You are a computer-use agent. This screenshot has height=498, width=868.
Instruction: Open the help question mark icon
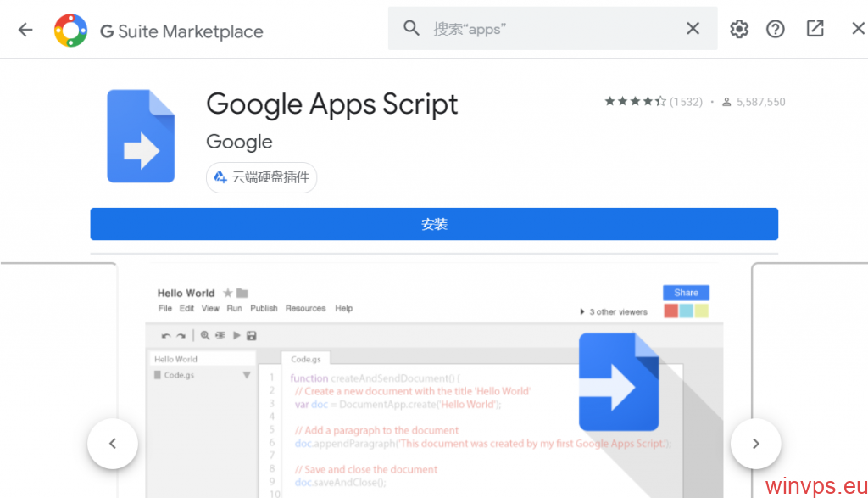[x=776, y=29]
